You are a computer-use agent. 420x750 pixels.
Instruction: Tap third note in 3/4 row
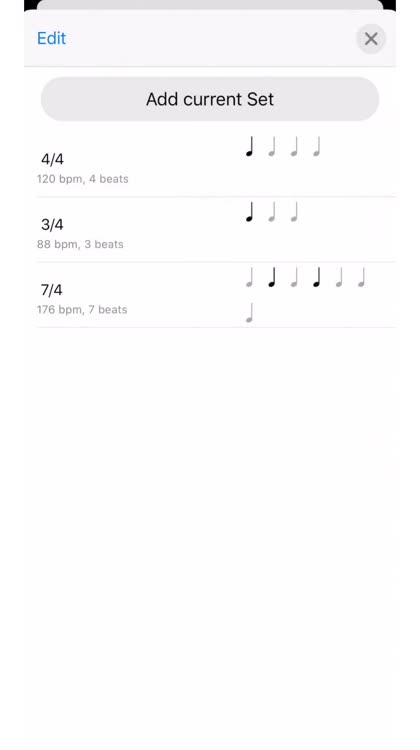pyautogui.click(x=294, y=212)
